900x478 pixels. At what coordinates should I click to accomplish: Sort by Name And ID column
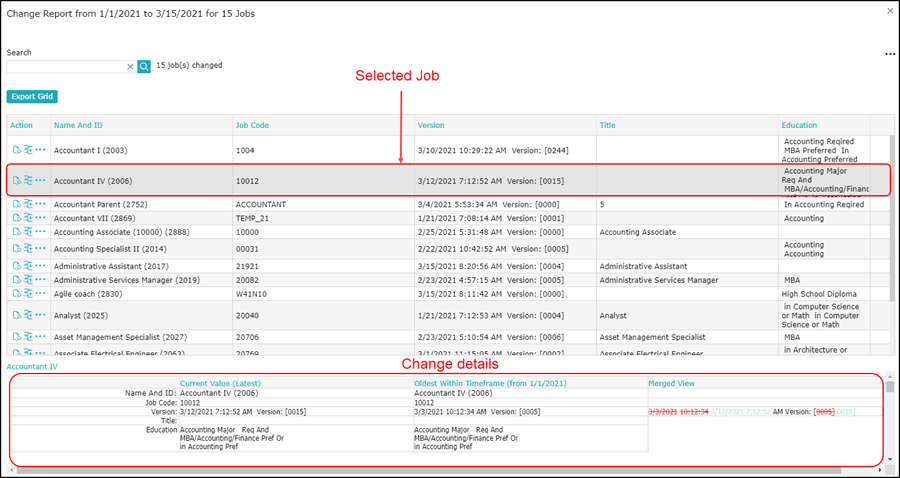tap(79, 125)
